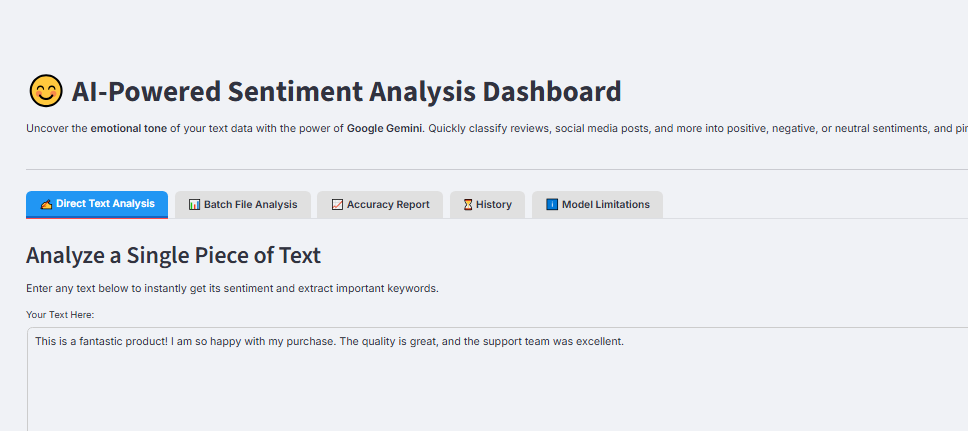968x431 pixels.
Task: Click the AI-Powered Sentiment Analysis Dashboard heading
Action: pyautogui.click(x=346, y=91)
